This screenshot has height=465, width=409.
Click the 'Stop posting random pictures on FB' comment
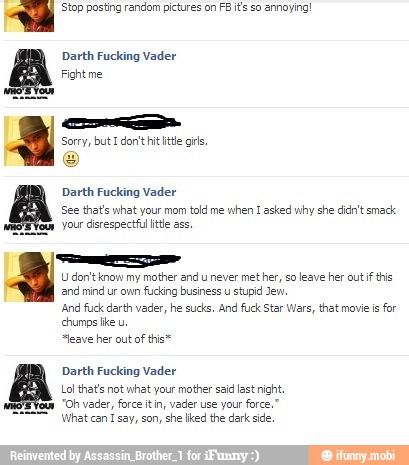(187, 7)
